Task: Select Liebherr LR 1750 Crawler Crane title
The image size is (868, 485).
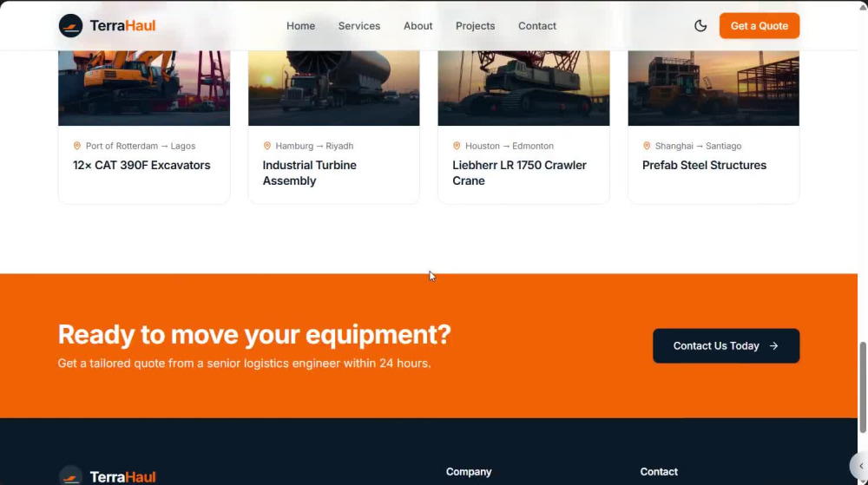Action: [519, 174]
